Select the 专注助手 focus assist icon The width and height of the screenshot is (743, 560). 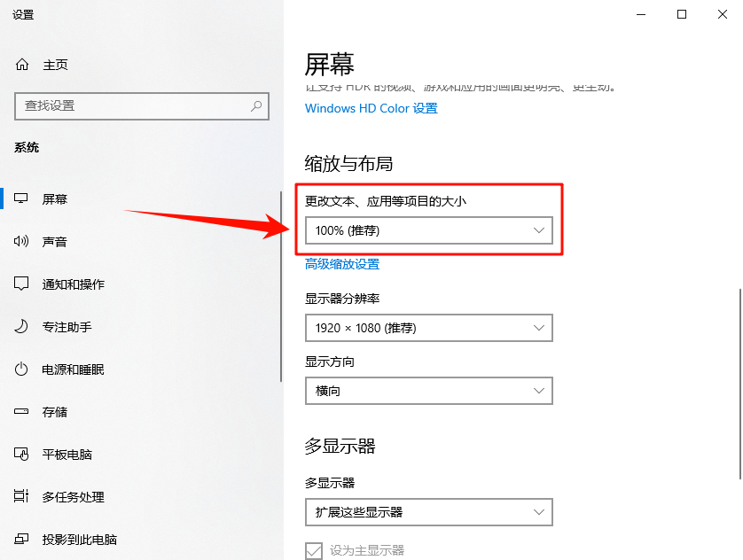[x=20, y=326]
